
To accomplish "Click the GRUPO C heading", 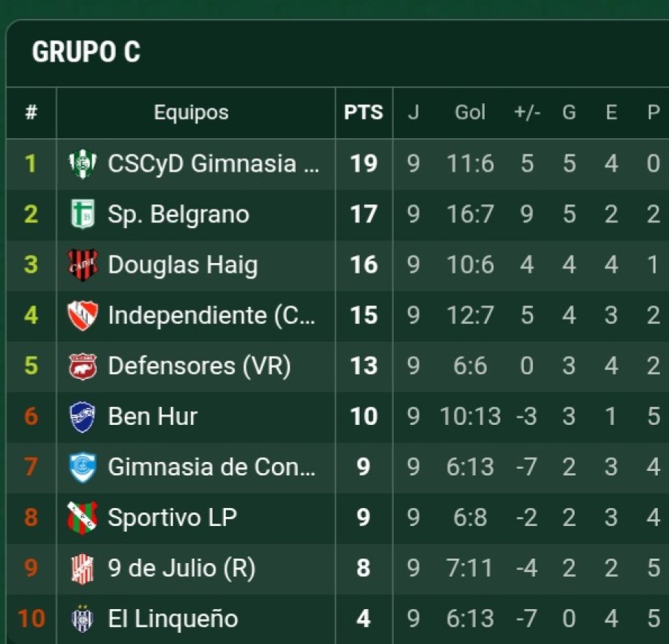I will 86,52.
